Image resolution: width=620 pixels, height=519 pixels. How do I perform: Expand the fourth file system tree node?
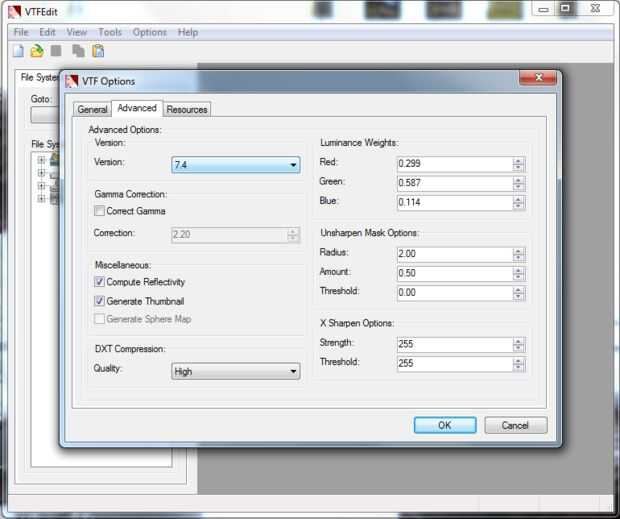point(41,198)
